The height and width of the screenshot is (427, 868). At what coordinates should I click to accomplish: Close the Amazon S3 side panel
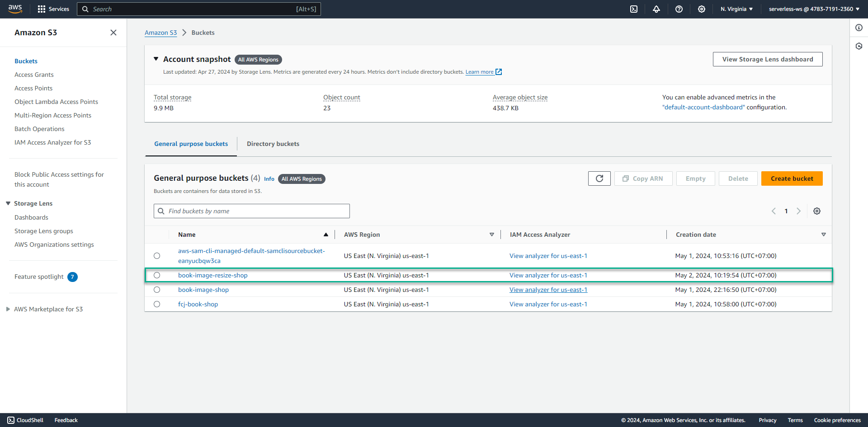(113, 33)
